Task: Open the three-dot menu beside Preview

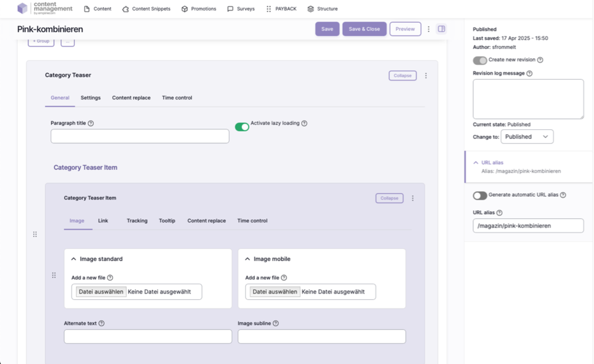Action: [x=428, y=29]
